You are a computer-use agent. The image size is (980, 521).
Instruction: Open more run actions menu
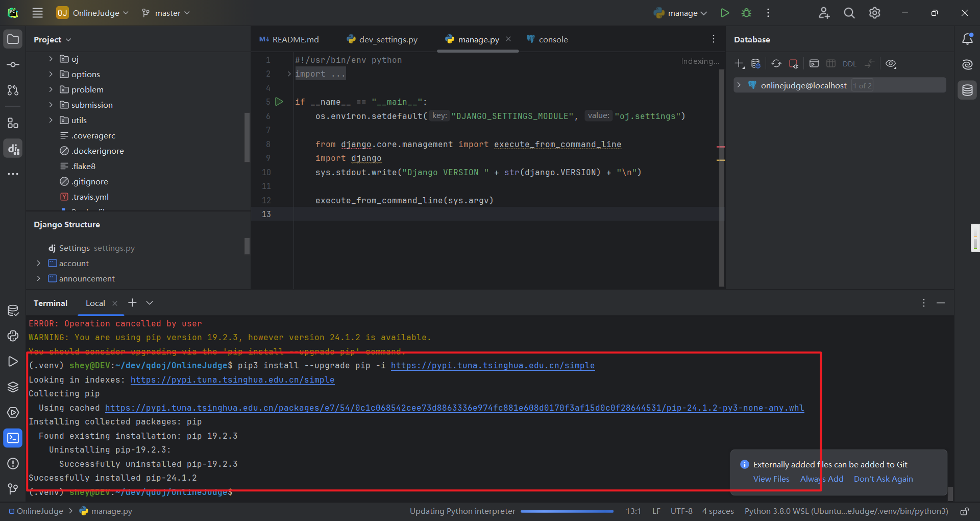click(x=768, y=13)
